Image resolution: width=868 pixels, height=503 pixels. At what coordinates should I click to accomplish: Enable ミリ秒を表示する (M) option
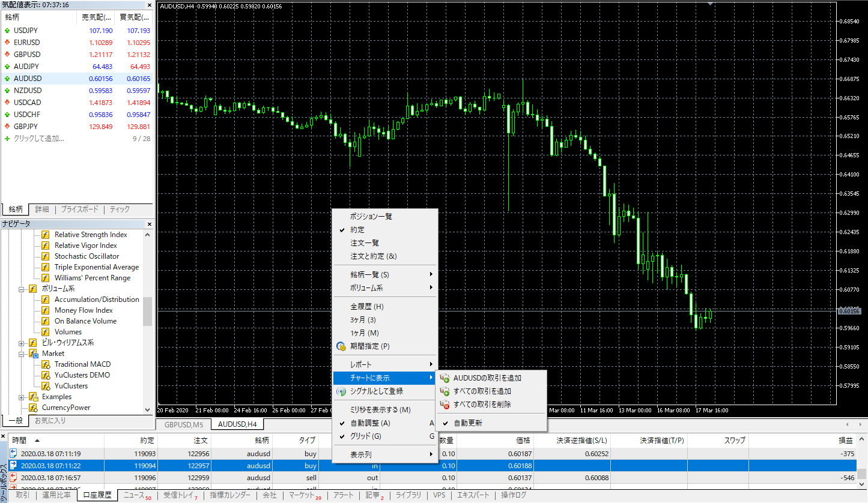386,410
